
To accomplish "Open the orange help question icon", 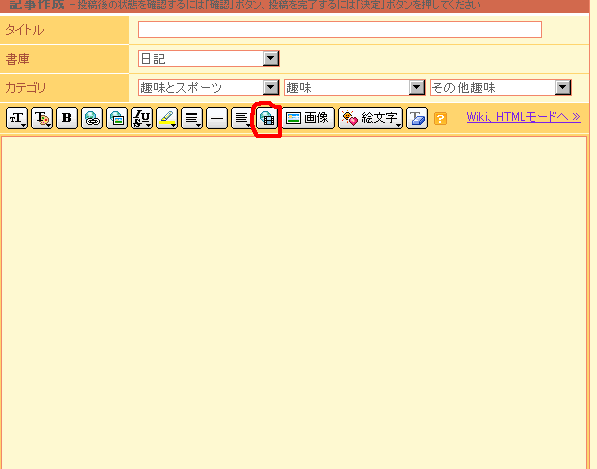I will coord(441,118).
